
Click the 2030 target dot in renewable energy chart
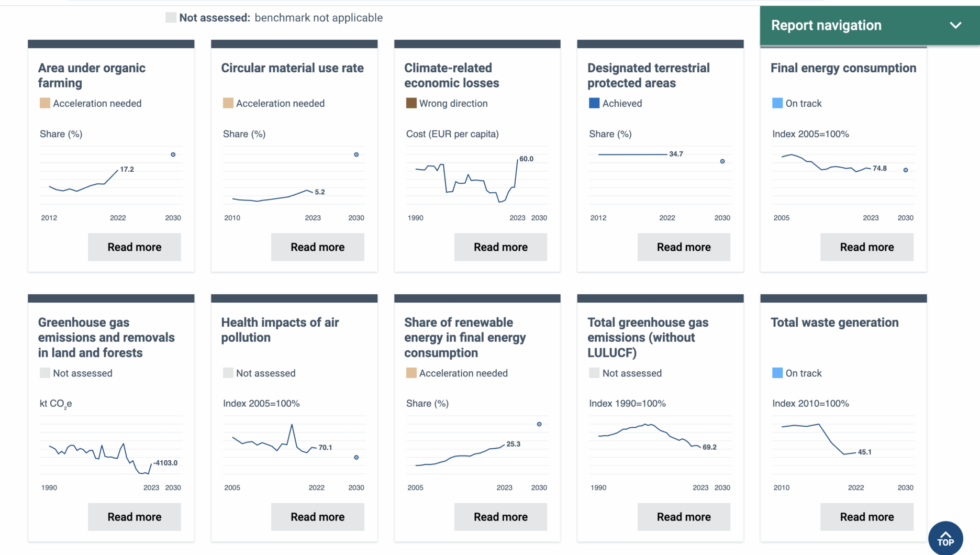(539, 424)
